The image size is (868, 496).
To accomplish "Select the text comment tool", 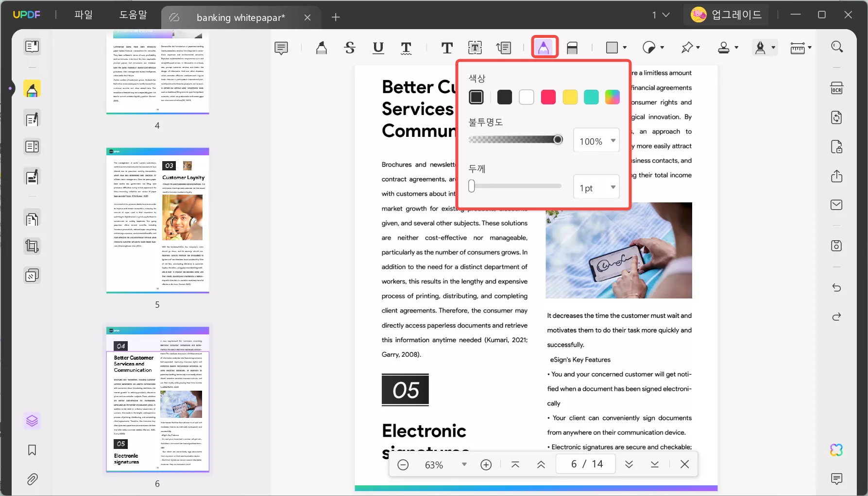I will 447,48.
